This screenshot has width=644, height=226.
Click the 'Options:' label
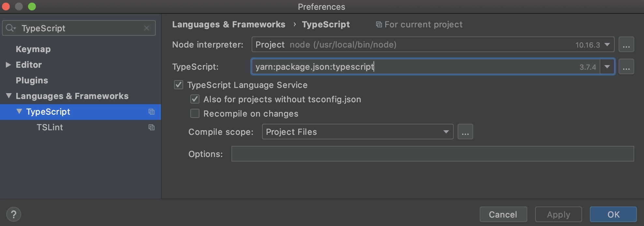point(206,154)
